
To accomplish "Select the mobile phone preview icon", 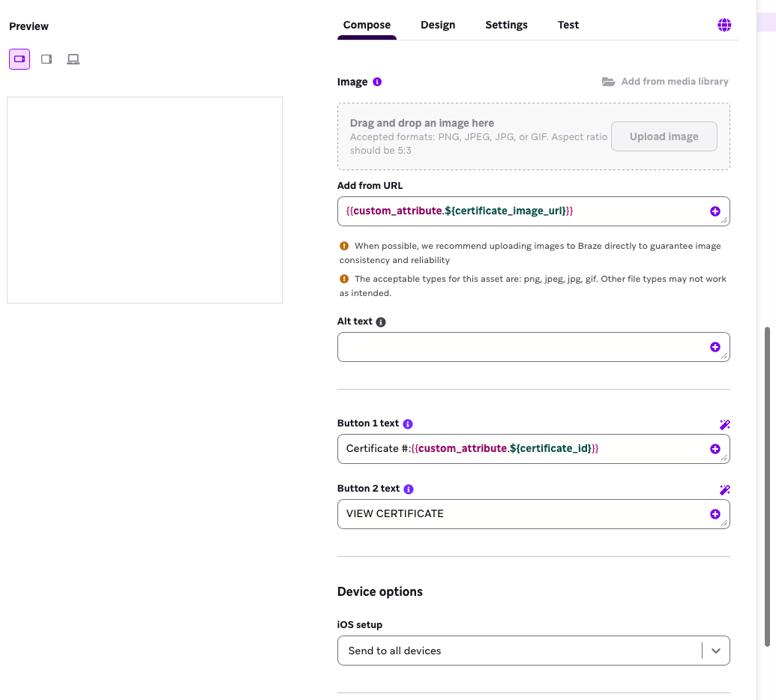I will pos(19,58).
